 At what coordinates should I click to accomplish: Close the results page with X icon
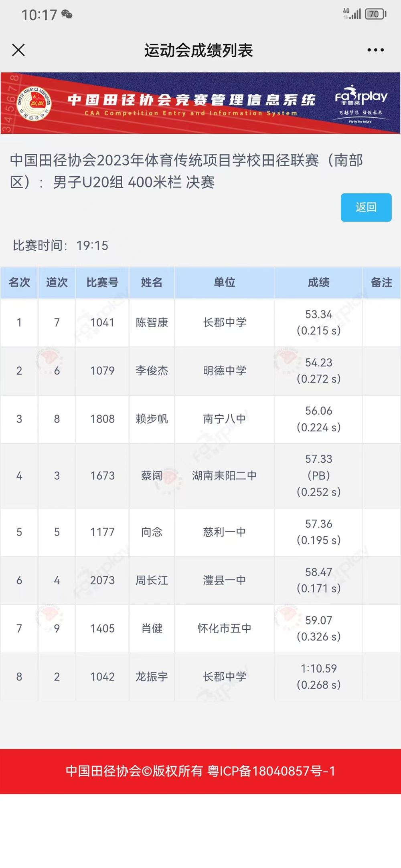[18, 50]
